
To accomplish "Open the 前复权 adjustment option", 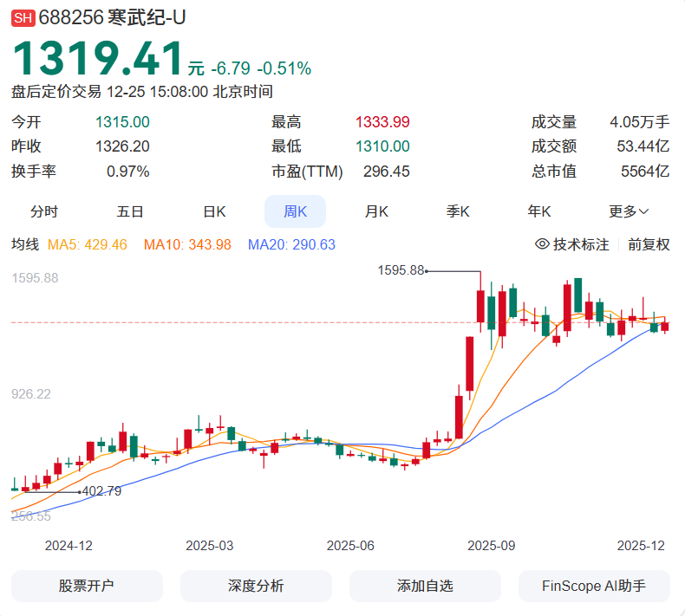I will tap(649, 244).
